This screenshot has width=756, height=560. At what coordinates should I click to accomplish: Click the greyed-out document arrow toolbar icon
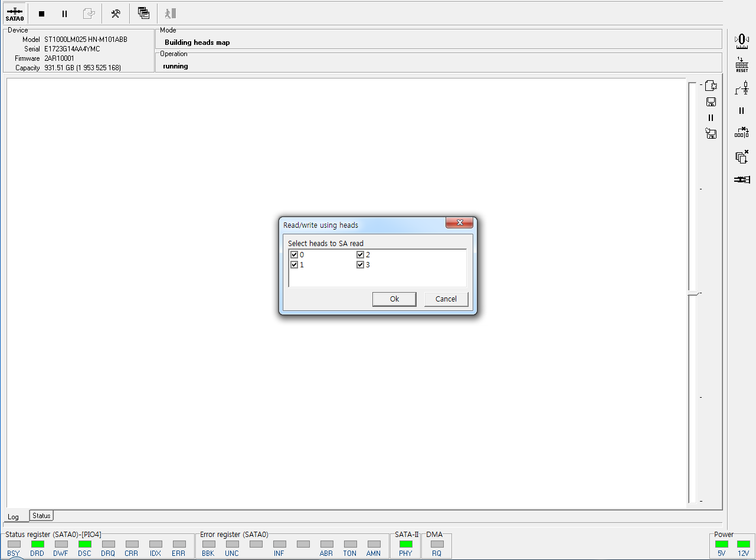click(89, 14)
